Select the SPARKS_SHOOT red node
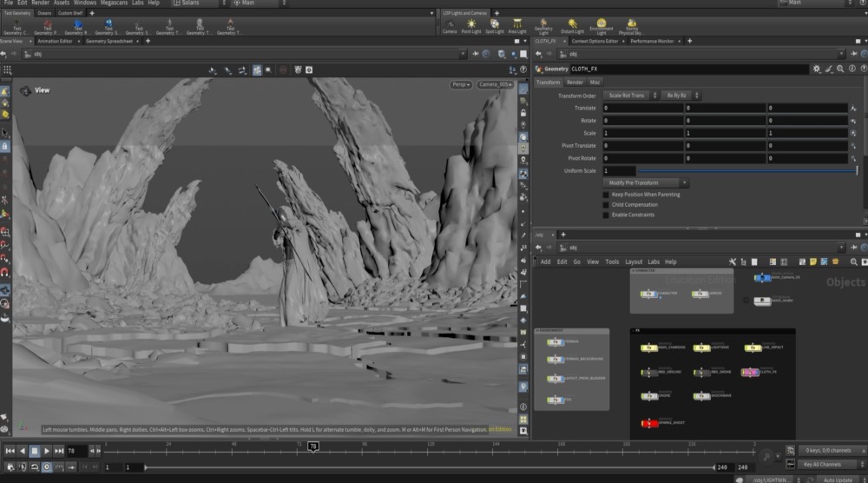Image resolution: width=868 pixels, height=483 pixels. (650, 424)
